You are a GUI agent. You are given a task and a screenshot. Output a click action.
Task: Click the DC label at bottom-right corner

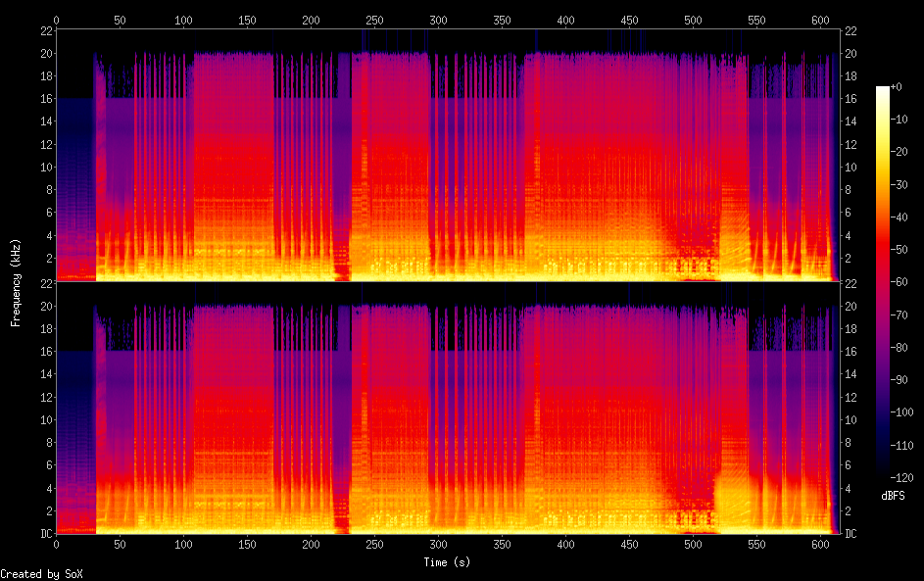851,533
